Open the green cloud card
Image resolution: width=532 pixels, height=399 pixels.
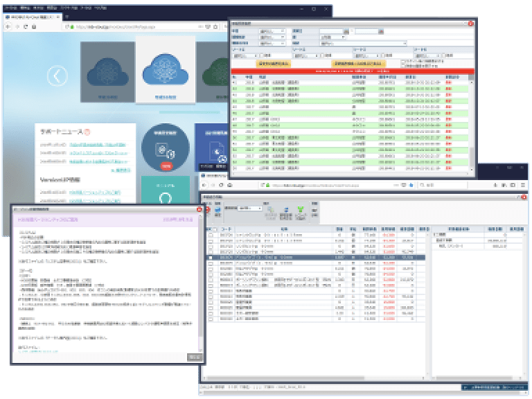(213, 72)
